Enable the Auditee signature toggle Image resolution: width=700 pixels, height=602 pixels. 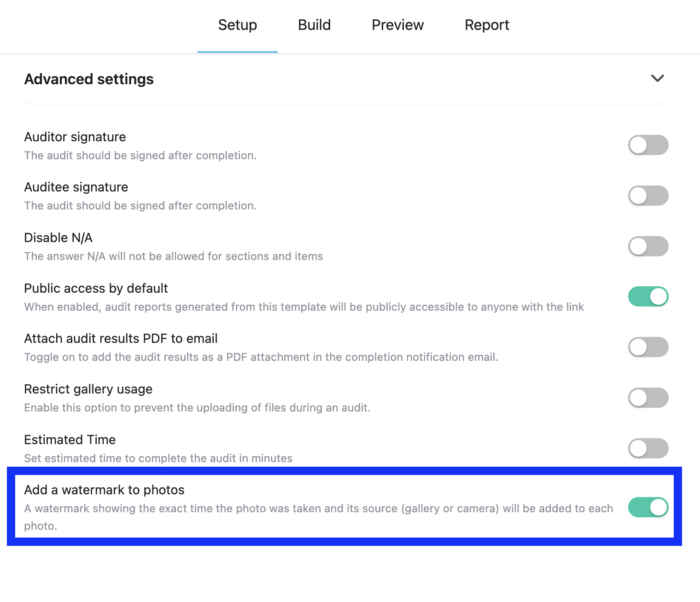648,196
